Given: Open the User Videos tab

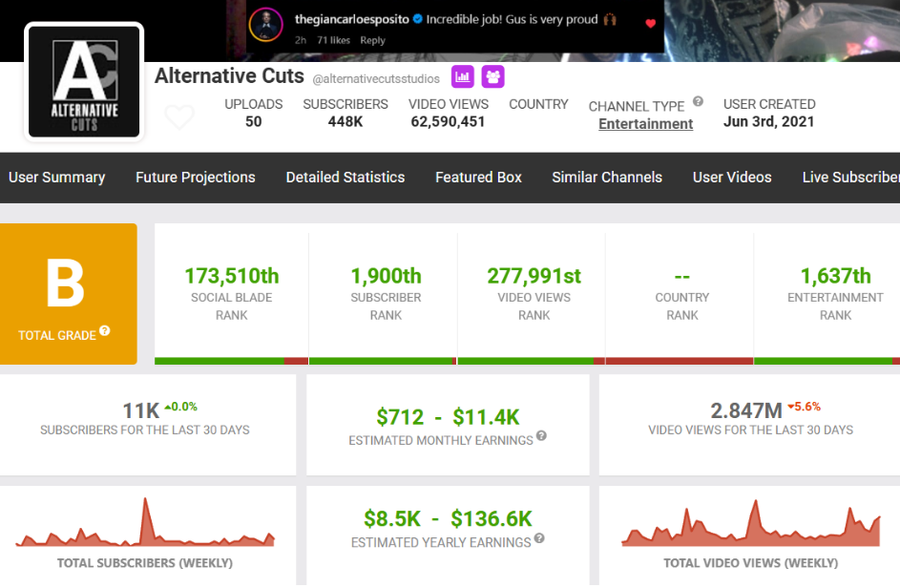Looking at the screenshot, I should 732,178.
